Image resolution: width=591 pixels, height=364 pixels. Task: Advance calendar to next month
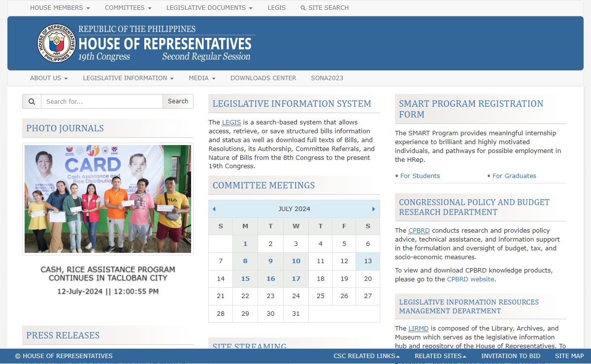374,209
